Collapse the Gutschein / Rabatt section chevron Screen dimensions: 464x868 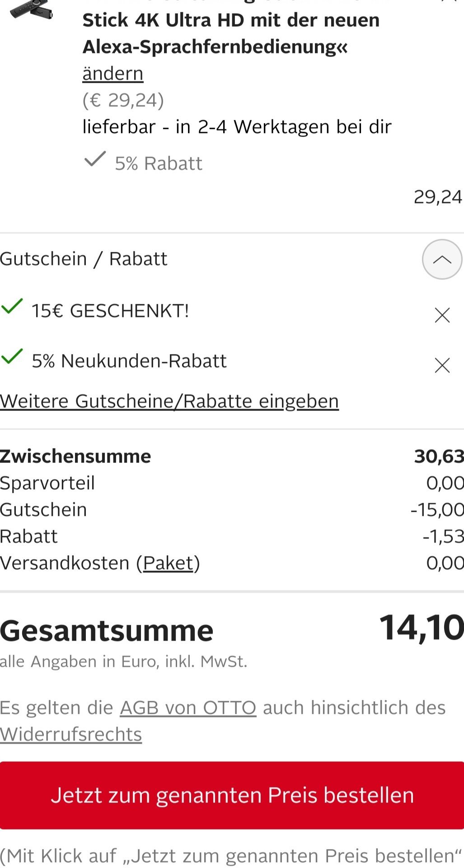(441, 259)
